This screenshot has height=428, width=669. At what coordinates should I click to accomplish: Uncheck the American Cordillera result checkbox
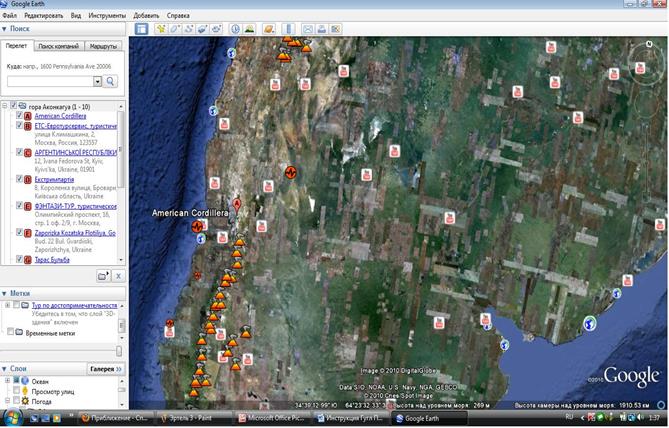click(x=19, y=115)
